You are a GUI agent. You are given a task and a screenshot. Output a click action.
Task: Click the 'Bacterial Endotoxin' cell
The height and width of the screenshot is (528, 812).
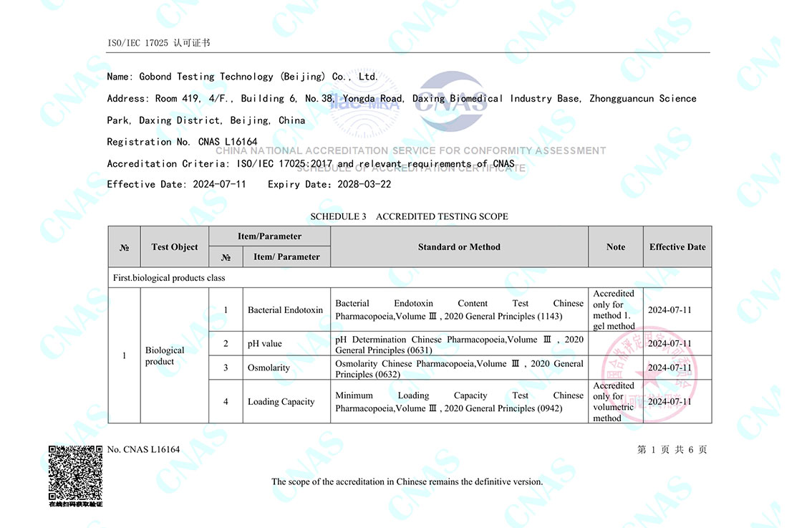pyautogui.click(x=286, y=310)
